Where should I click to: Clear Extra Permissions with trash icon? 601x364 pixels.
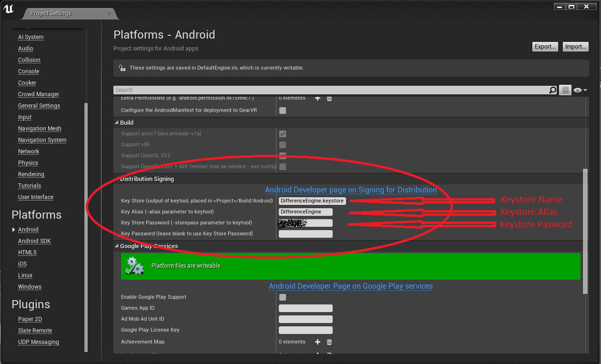click(x=329, y=98)
